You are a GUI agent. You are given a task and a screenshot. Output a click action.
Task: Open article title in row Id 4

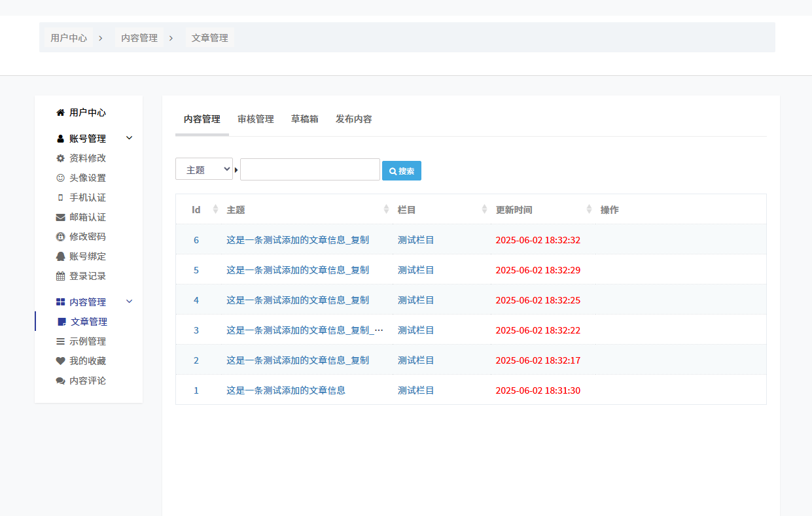[298, 300]
